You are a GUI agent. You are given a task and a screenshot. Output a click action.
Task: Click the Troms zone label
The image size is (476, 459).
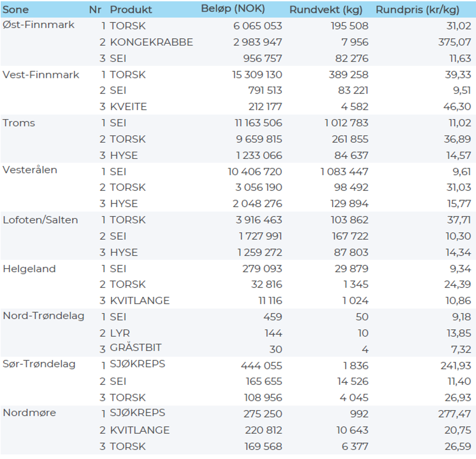pyautogui.click(x=19, y=123)
